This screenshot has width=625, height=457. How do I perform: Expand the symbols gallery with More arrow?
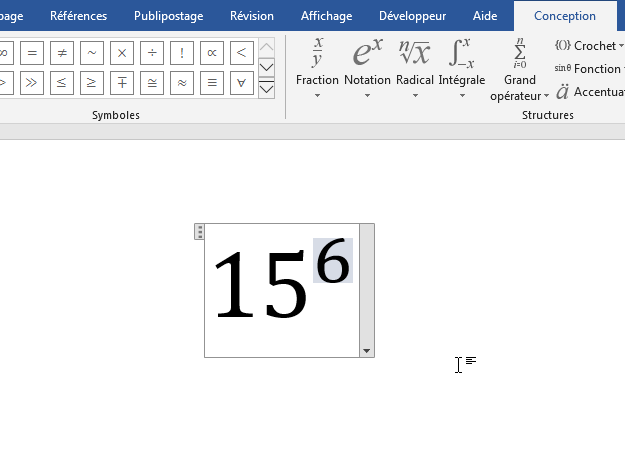(267, 90)
